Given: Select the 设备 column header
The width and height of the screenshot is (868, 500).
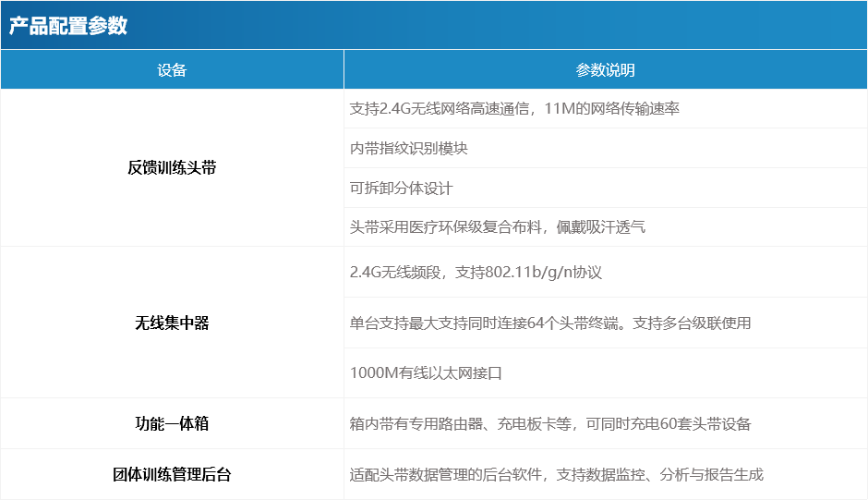Looking at the screenshot, I should click(x=172, y=70).
